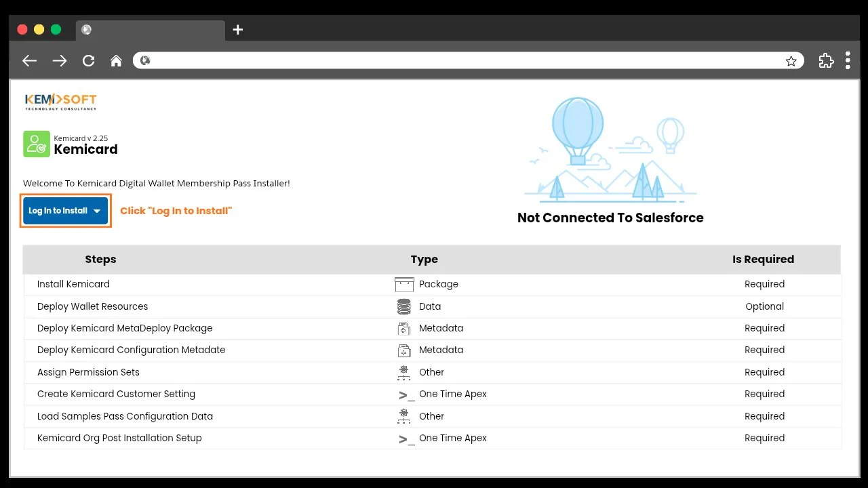The width and height of the screenshot is (868, 488).
Task: Click Metadata icon for MetaDeploy Package row
Action: tap(404, 329)
